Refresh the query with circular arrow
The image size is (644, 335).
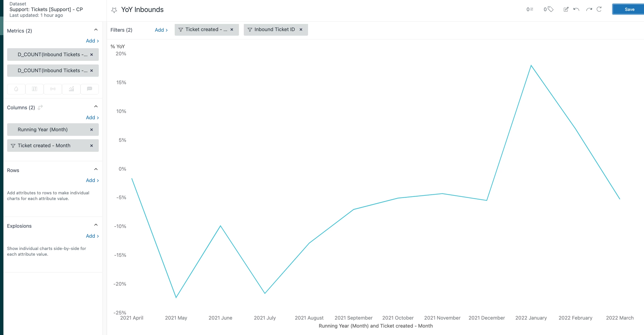(x=599, y=9)
